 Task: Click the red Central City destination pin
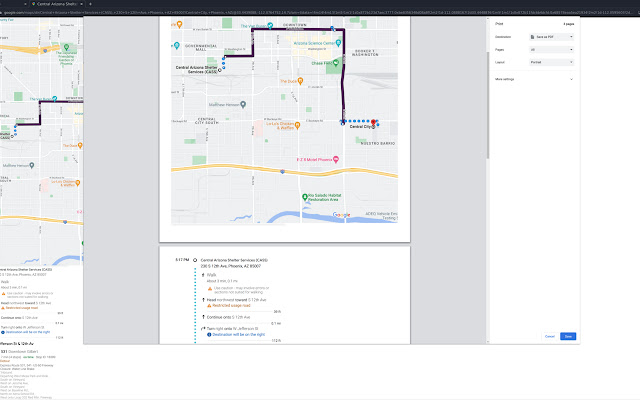click(x=373, y=122)
